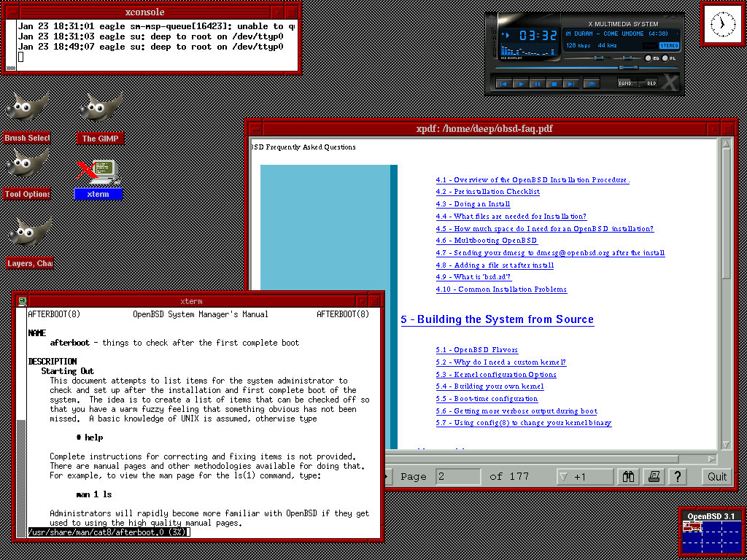The image size is (747, 560).
Task: Click the Quit button in xpdf
Action: tap(716, 476)
